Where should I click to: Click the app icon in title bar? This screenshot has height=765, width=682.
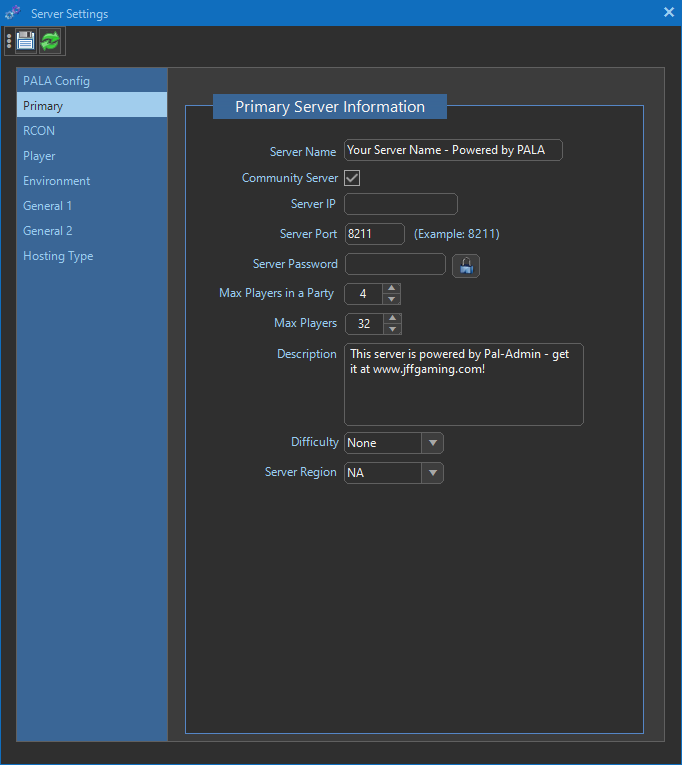(13, 13)
